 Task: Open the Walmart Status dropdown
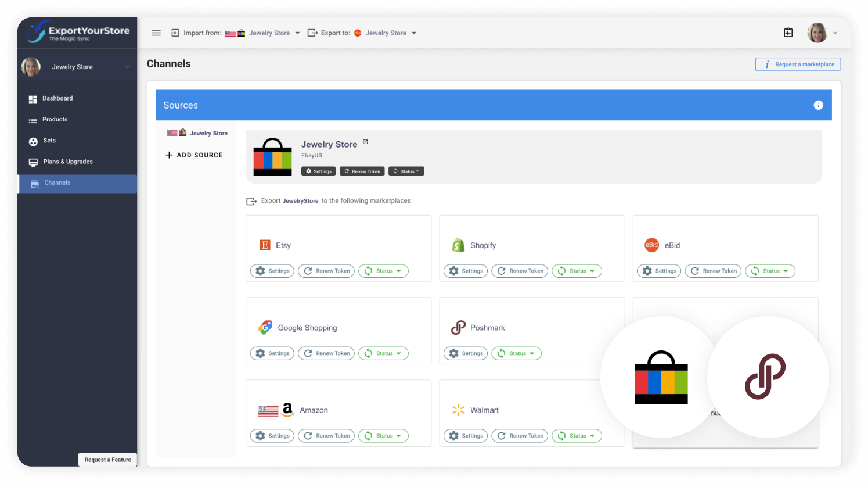(577, 436)
